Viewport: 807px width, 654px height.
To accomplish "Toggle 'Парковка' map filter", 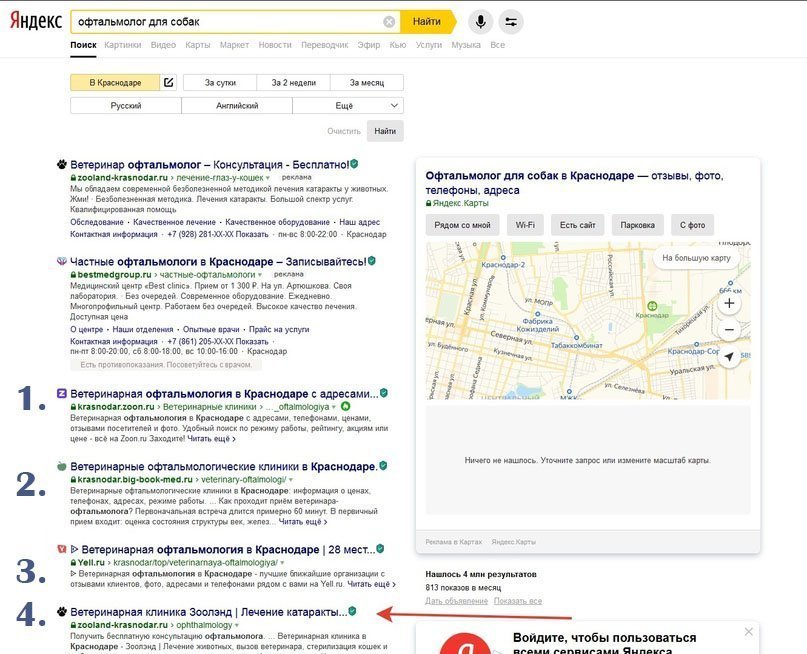I will click(638, 225).
